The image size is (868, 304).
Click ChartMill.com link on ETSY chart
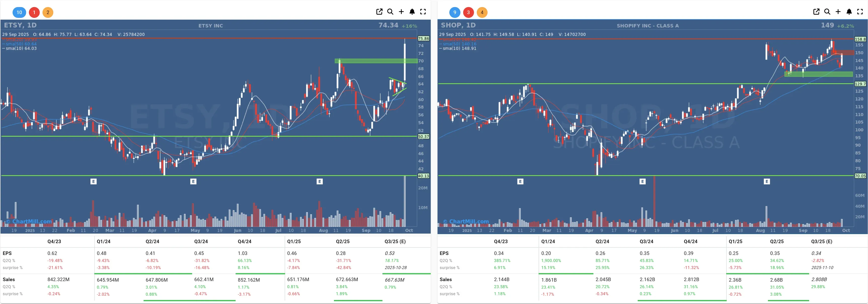29,222
